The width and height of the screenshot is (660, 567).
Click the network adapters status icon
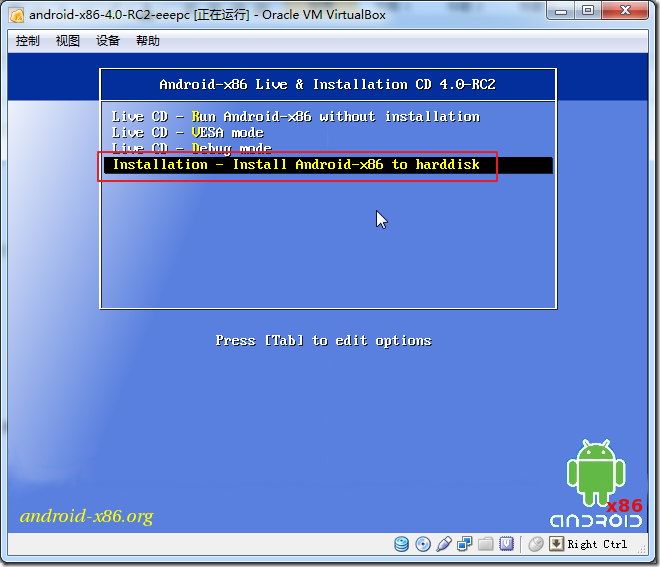pyautogui.click(x=465, y=544)
